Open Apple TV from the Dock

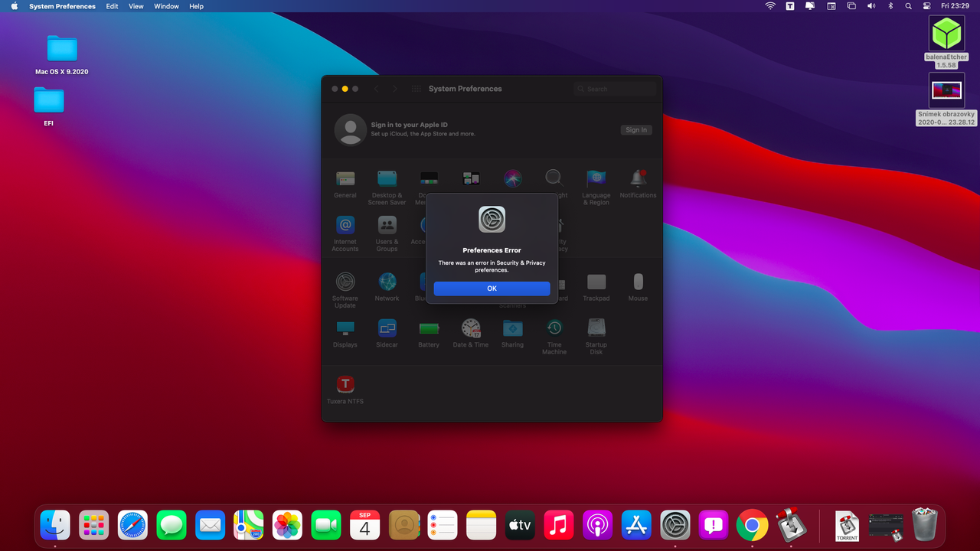(x=520, y=525)
